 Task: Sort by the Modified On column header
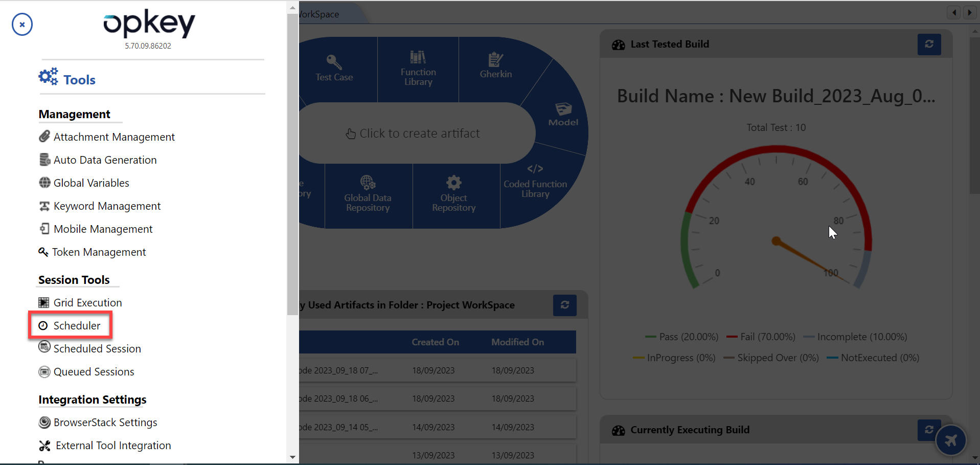click(x=517, y=342)
